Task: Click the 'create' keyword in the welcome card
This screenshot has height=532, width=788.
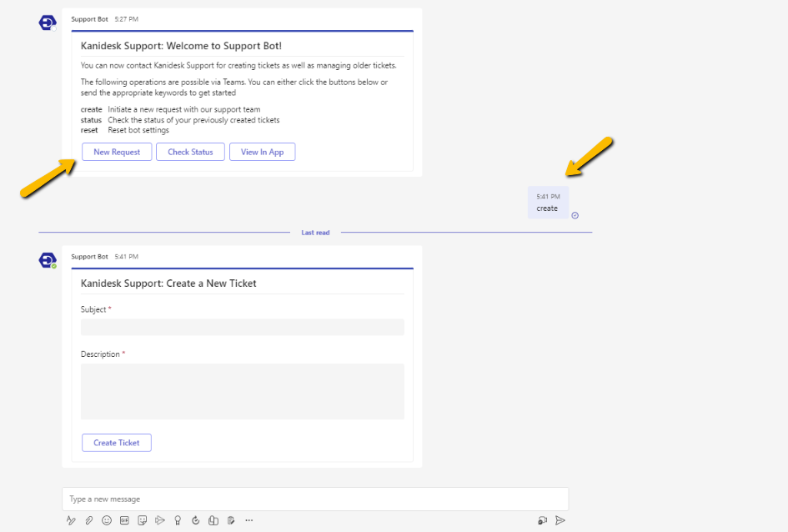Action: [x=92, y=109]
